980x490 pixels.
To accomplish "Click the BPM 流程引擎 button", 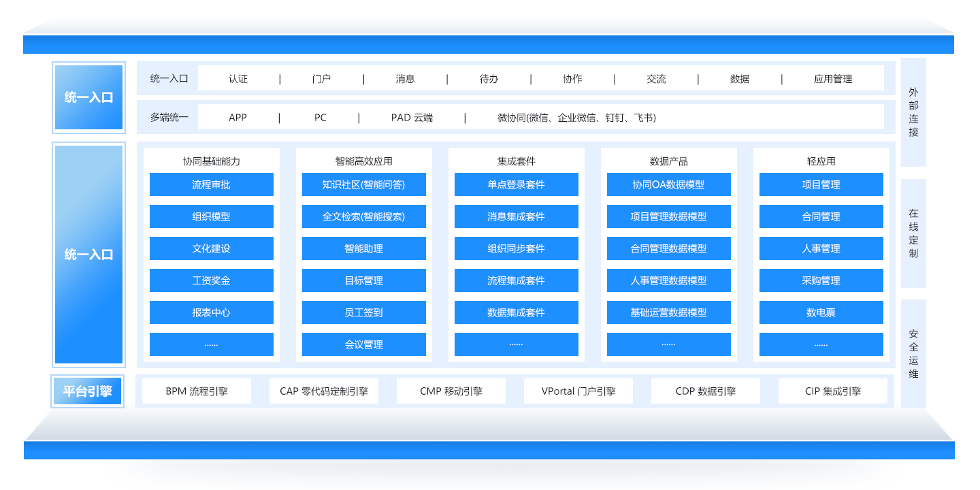I will (x=197, y=391).
